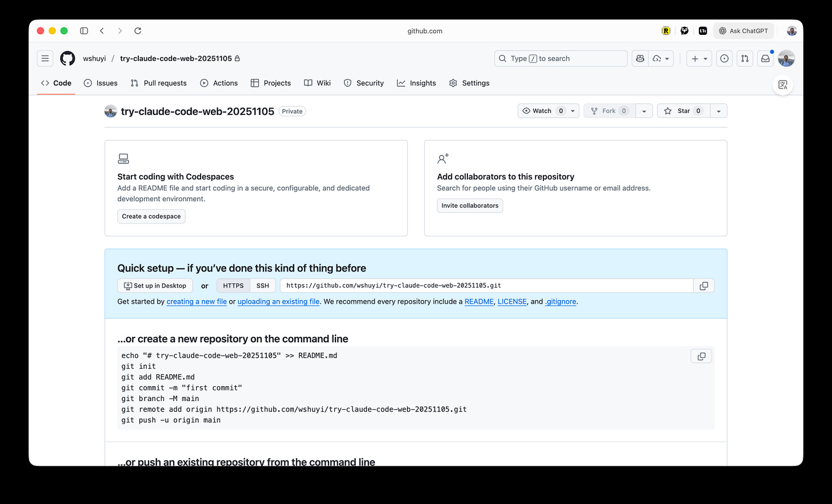Expand the star lists dropdown caret
This screenshot has height=504, width=832.
(718, 111)
